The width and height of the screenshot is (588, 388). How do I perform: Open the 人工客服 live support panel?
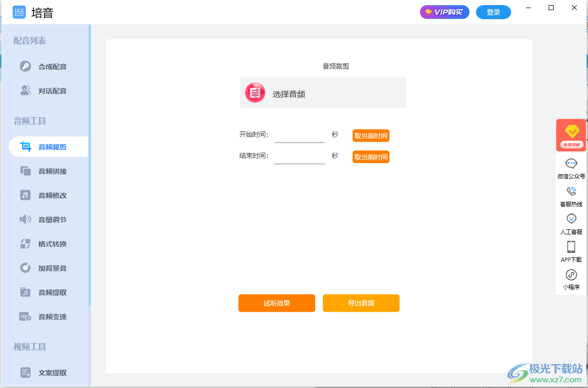pyautogui.click(x=571, y=223)
